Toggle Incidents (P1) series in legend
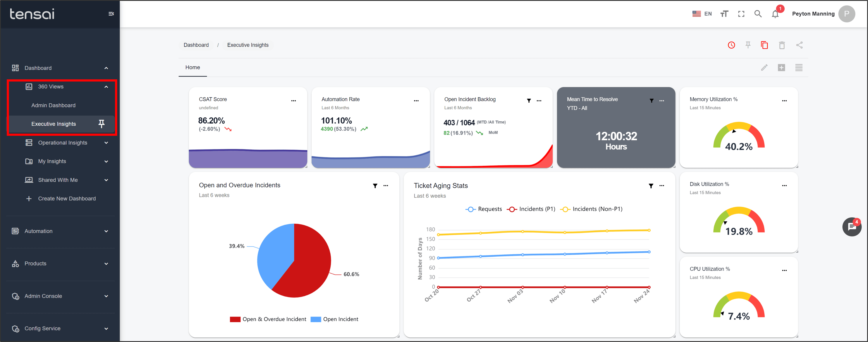Screen dimensions: 868x342 click(531, 209)
